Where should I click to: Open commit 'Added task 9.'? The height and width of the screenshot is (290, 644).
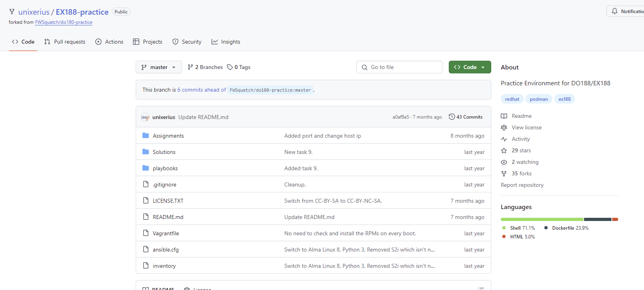click(301, 168)
